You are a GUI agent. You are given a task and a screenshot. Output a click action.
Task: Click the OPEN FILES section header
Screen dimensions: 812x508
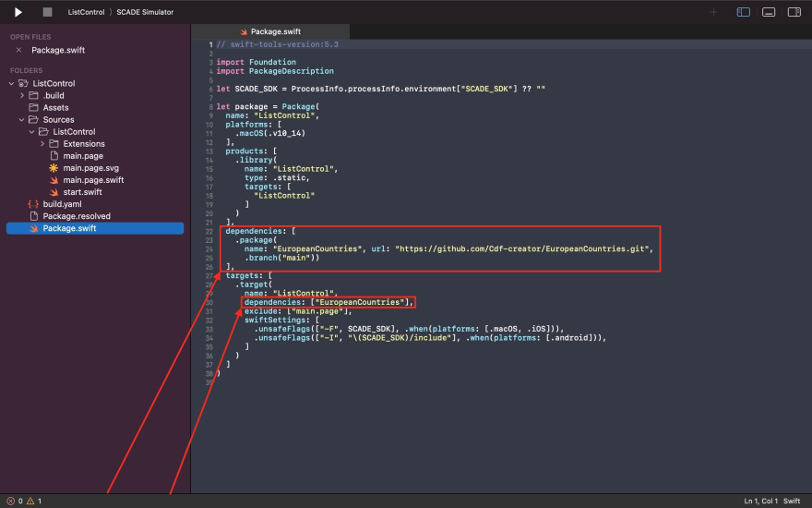(30, 37)
